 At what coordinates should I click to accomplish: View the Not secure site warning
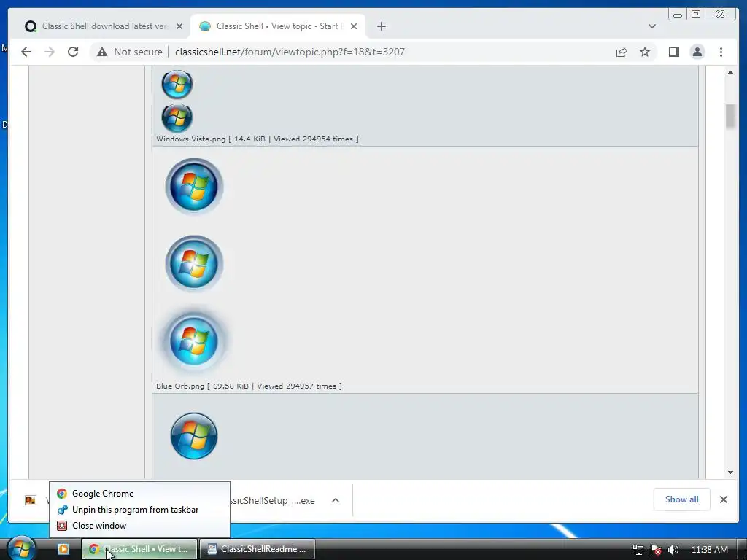[x=130, y=52]
